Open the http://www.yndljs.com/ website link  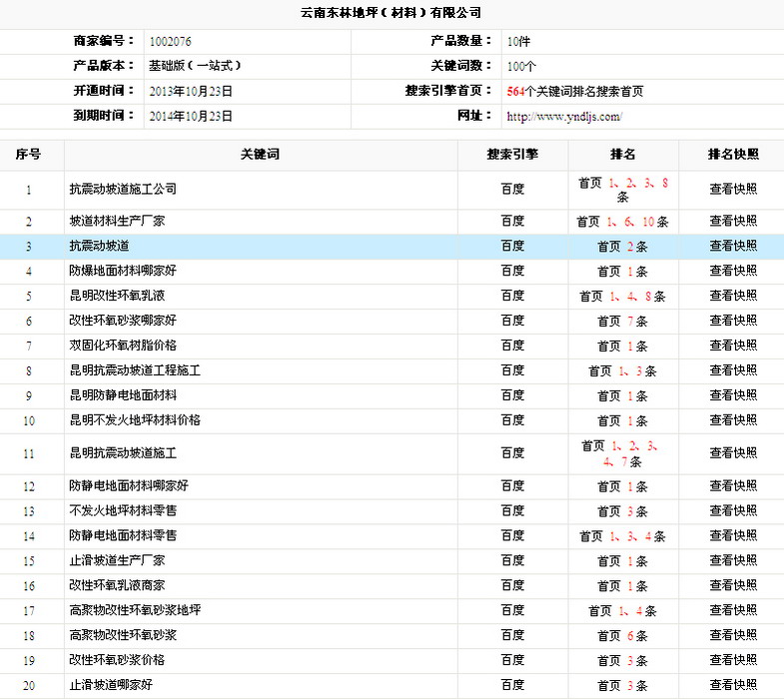(x=564, y=117)
